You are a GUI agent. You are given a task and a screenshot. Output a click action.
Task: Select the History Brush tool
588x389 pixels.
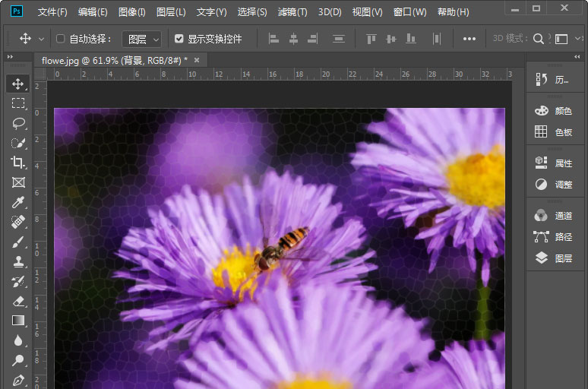(x=18, y=281)
